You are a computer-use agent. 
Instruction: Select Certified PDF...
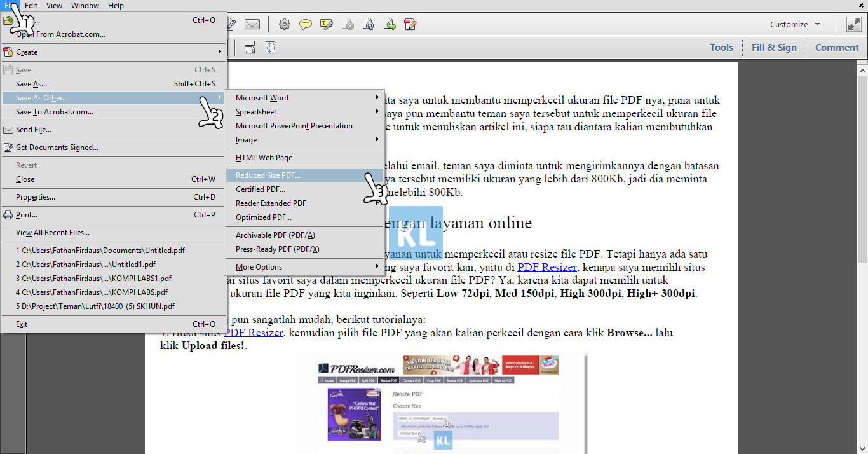pyautogui.click(x=305, y=189)
